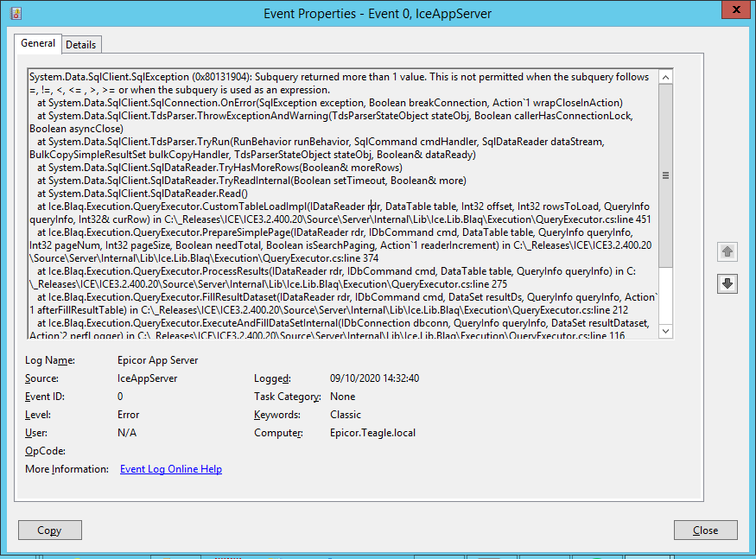This screenshot has height=559, width=756.
Task: Click the 'Event ID:' label
Action: pos(45,397)
